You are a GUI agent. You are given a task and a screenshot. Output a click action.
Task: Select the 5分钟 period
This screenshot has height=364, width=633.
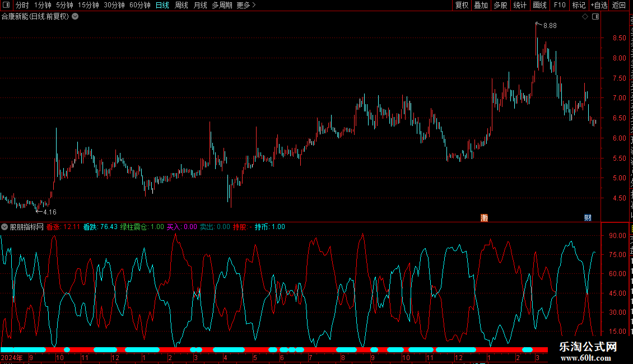[64, 5]
